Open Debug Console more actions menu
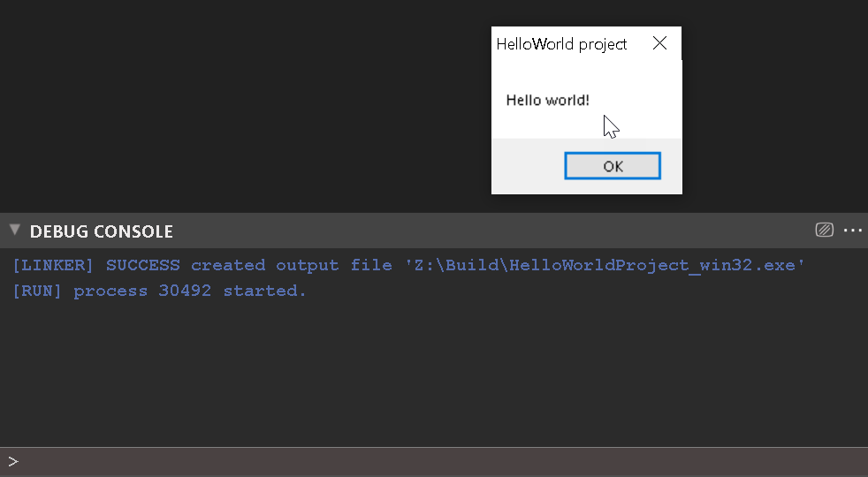The height and width of the screenshot is (477, 868). coord(852,231)
